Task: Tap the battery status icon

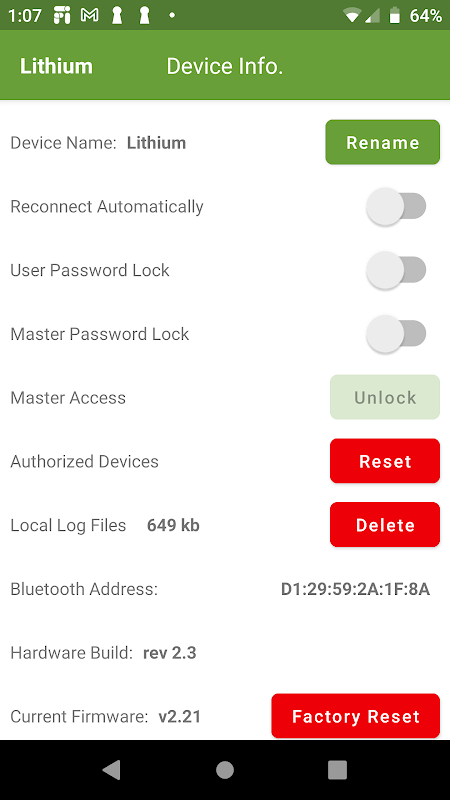Action: (x=395, y=16)
